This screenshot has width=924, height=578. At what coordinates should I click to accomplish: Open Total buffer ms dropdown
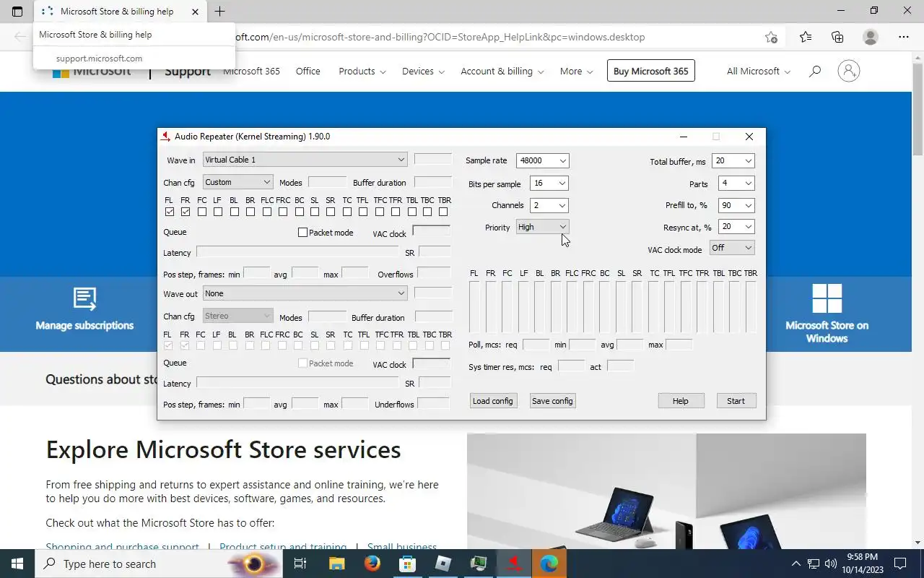[x=733, y=161]
